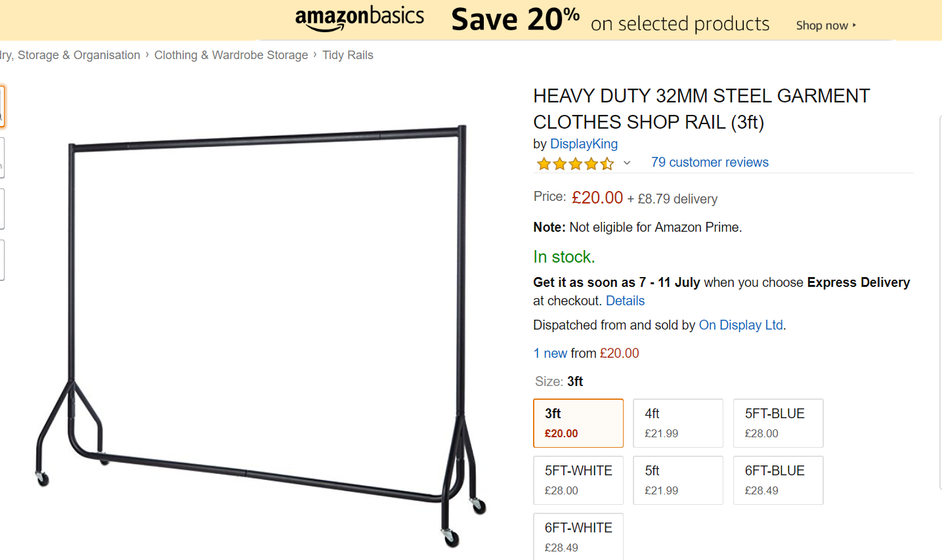Select the first product thumbnail at left
The image size is (942, 560).
(x=2, y=106)
